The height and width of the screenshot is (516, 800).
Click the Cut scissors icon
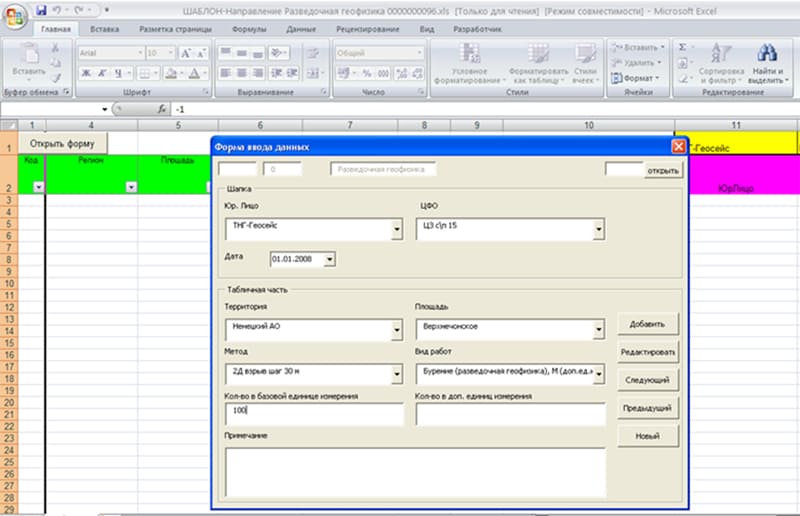click(x=55, y=48)
